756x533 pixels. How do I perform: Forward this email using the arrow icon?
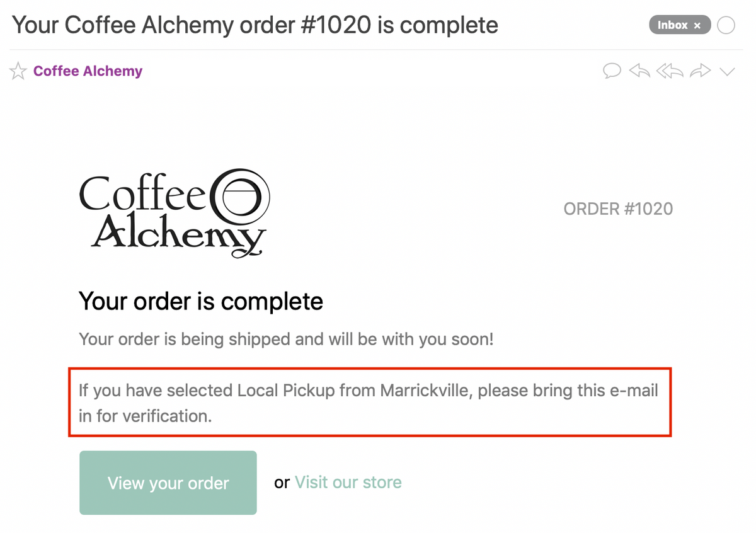[x=700, y=71]
